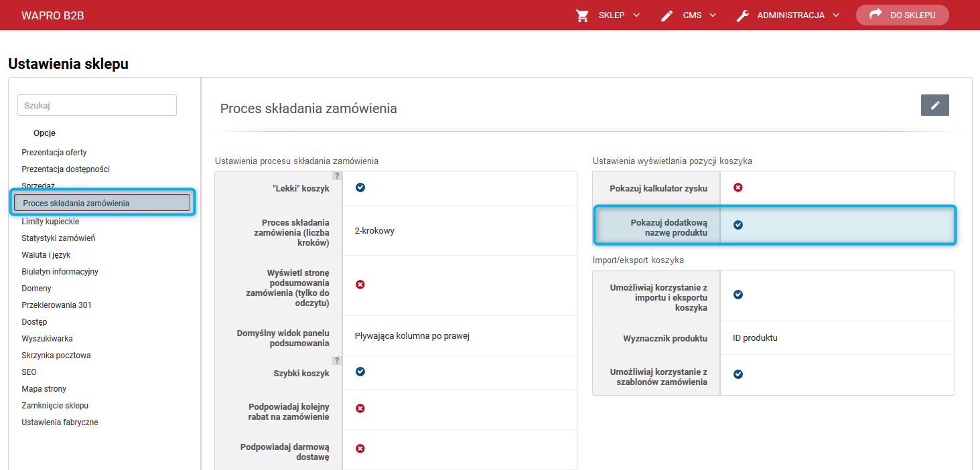Open Zamknięcie sklepu settings
The image size is (980, 470).
coord(55,406)
